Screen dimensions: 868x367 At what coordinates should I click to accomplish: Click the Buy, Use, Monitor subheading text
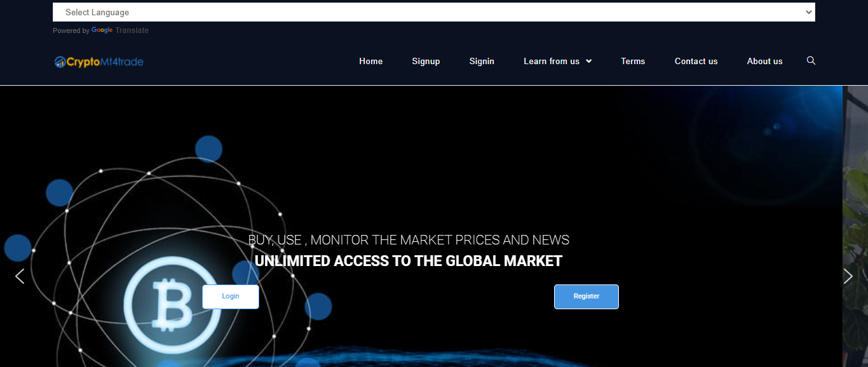point(408,240)
